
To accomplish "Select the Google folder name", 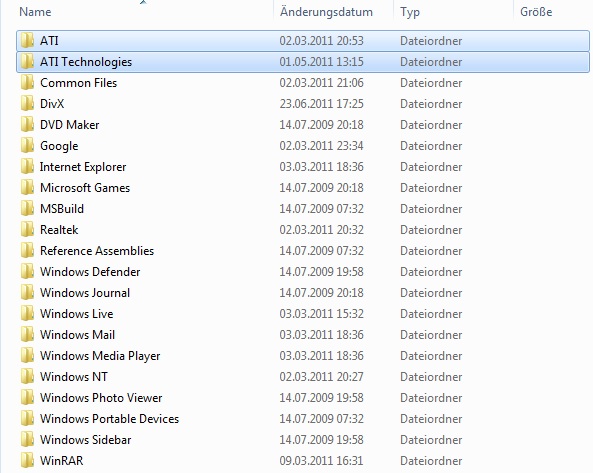I will click(59, 146).
